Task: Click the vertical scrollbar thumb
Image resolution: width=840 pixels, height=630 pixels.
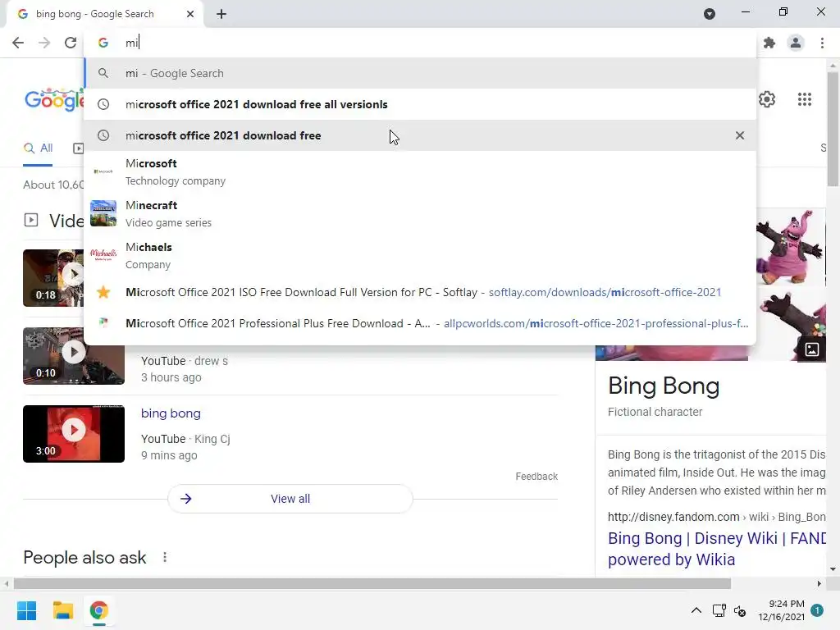Action: (833, 129)
